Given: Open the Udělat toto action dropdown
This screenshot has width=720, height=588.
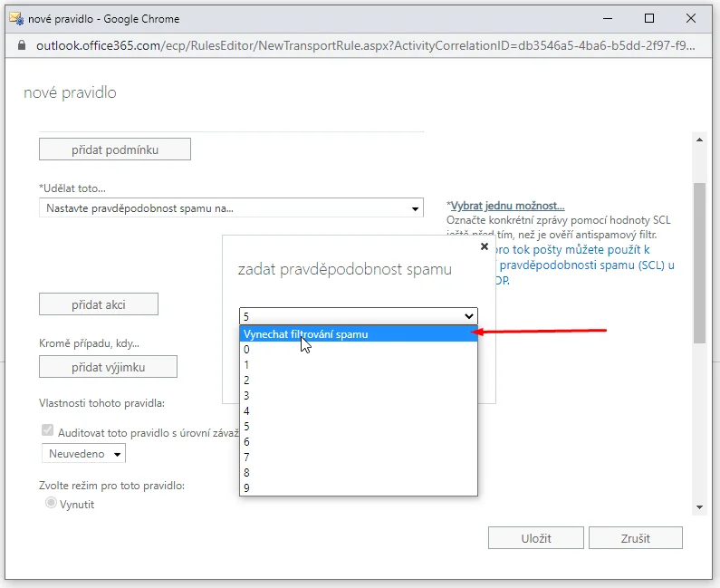Looking at the screenshot, I should [231, 208].
